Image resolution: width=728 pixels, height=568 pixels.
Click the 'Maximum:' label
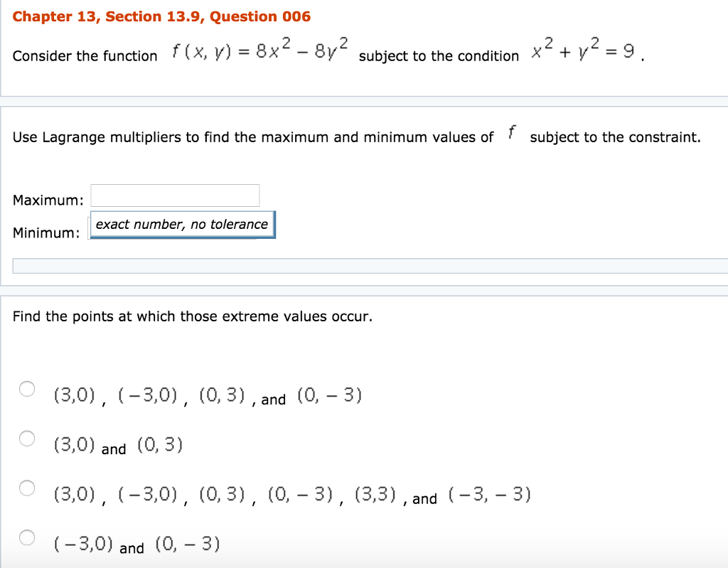click(48, 200)
